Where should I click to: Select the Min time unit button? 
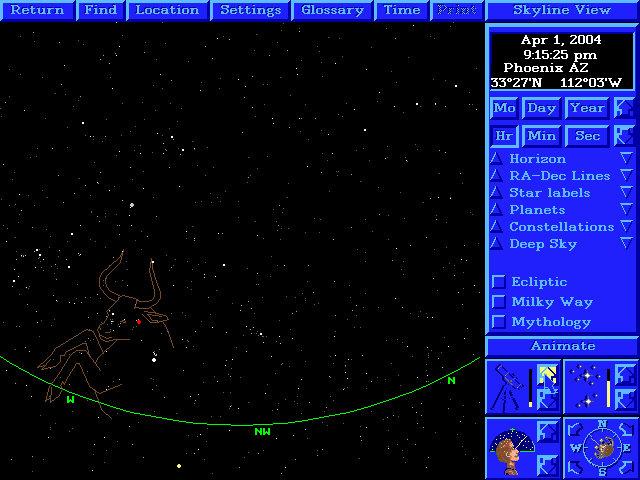point(541,136)
